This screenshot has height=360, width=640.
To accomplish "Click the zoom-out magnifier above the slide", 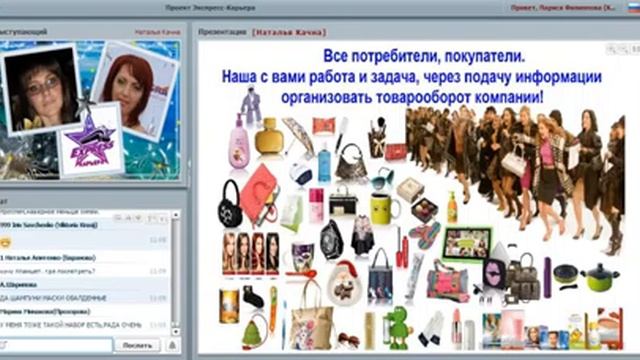I will tap(623, 49).
